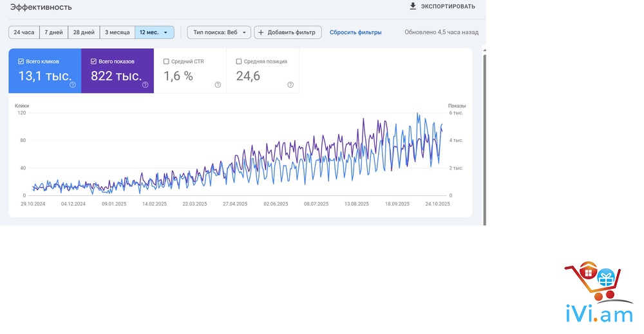
Task: Enable the Средний CTR checkbox
Action: 166,61
